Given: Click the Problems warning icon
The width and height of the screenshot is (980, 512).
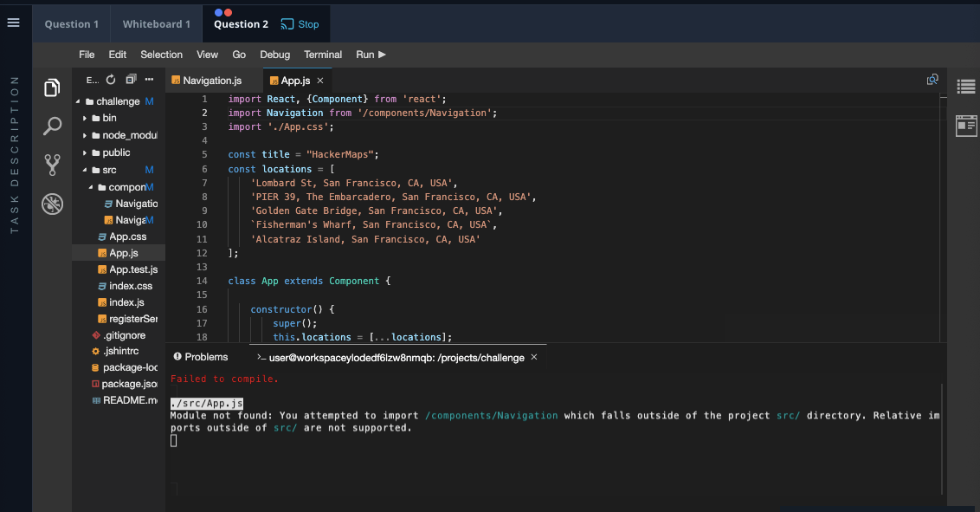Looking at the screenshot, I should coord(177,356).
